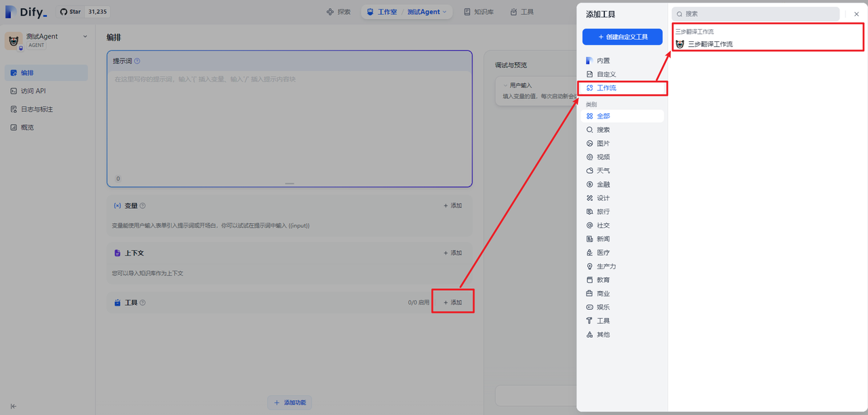Click the 测试Agent app avatar icon
868x415 pixels.
tap(14, 41)
